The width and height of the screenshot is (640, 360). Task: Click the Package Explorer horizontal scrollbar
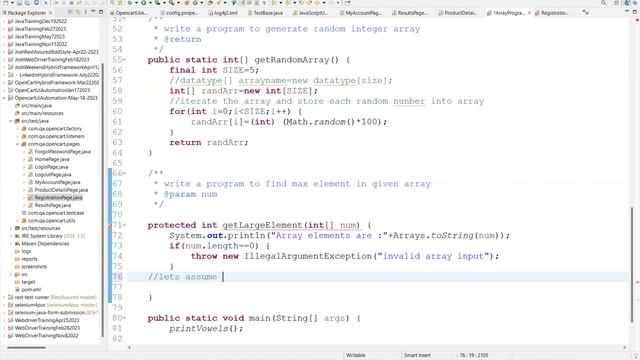pos(27,348)
